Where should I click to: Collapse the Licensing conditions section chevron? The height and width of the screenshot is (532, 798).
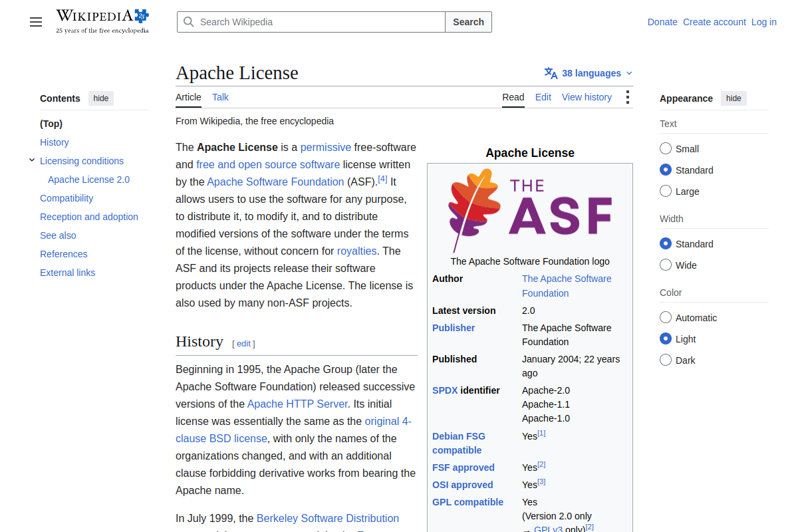32,160
